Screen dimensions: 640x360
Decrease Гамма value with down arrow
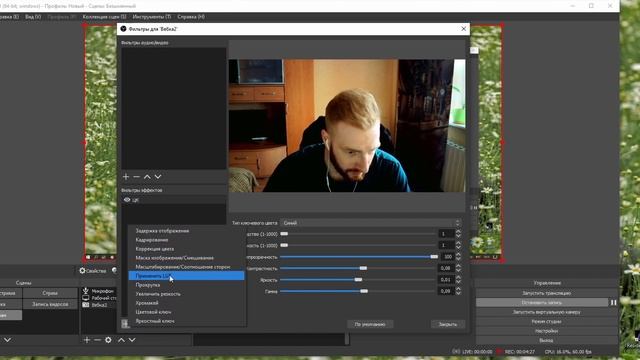458,293
